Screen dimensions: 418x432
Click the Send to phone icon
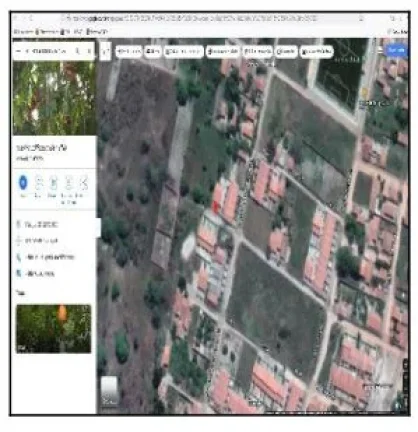(68, 182)
